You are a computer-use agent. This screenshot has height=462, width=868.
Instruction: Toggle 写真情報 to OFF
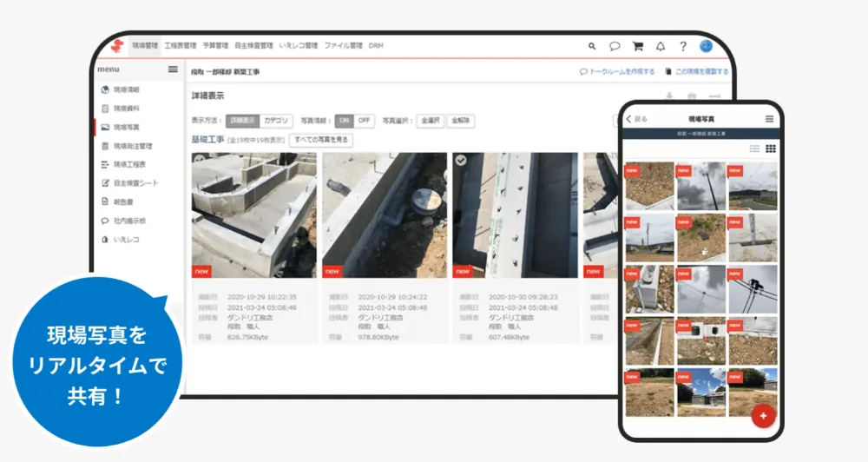[x=365, y=121]
